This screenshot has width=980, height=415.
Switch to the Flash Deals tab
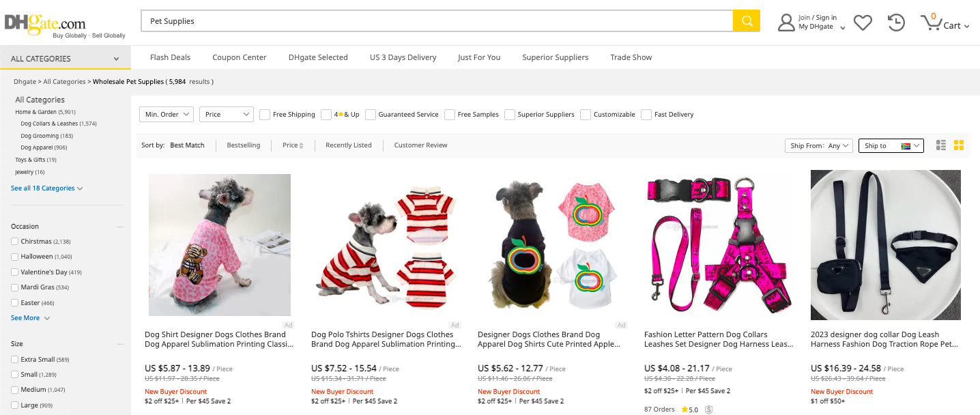coord(170,57)
